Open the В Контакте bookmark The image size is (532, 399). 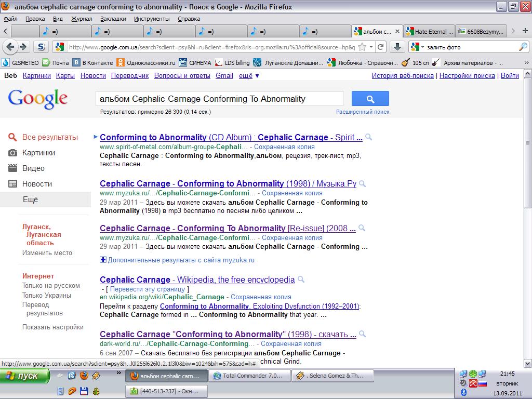click(x=94, y=63)
